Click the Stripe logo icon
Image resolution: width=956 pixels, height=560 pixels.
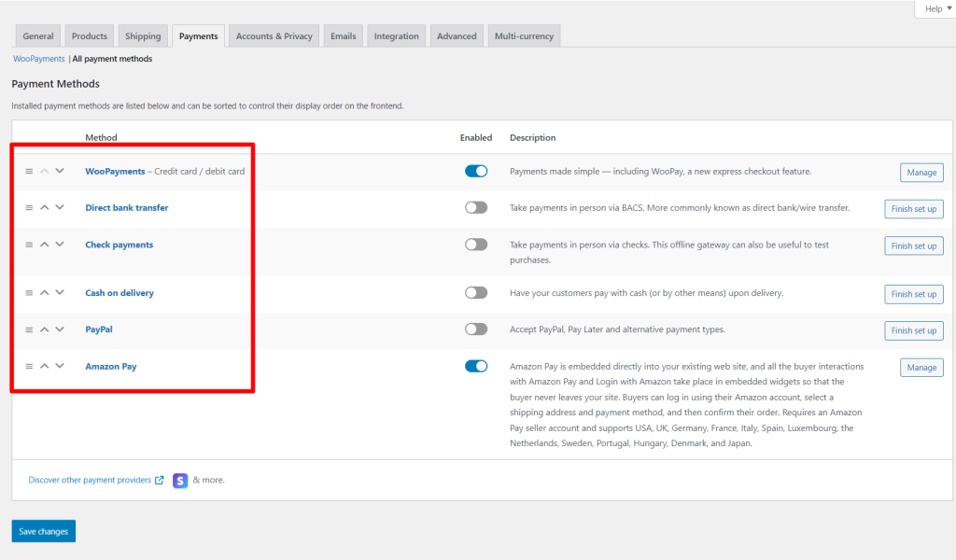[180, 481]
